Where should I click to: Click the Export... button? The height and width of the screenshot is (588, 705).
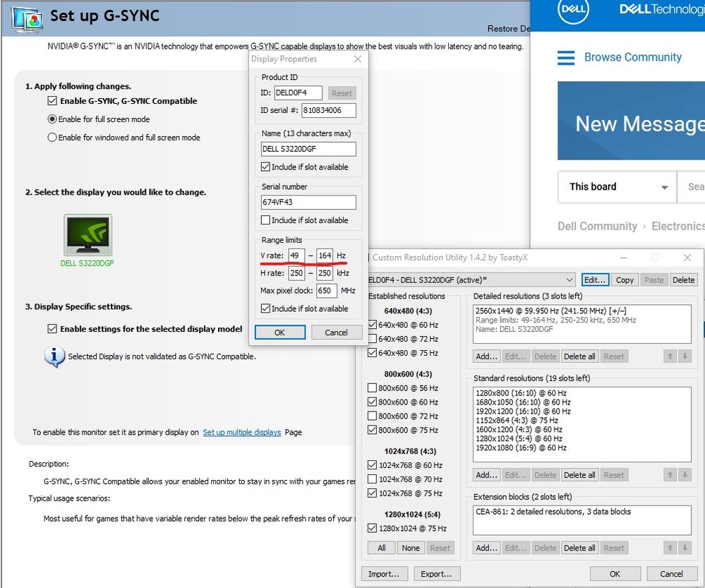pyautogui.click(x=436, y=574)
